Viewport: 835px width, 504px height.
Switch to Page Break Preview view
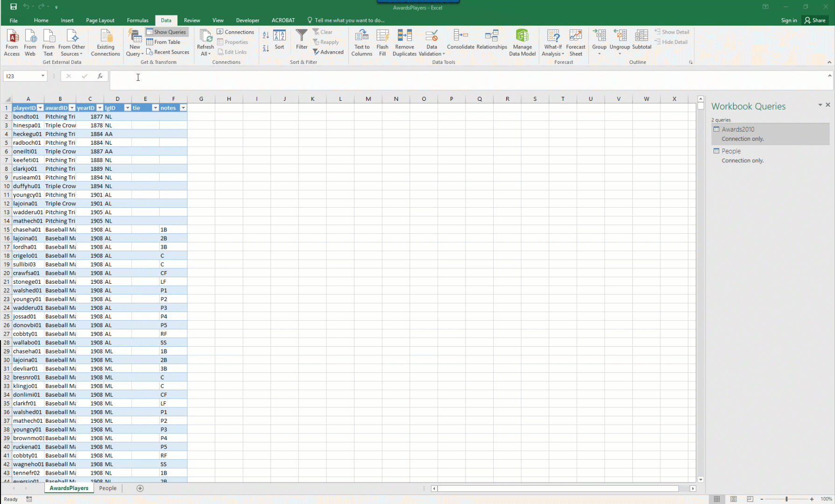[x=750, y=499]
